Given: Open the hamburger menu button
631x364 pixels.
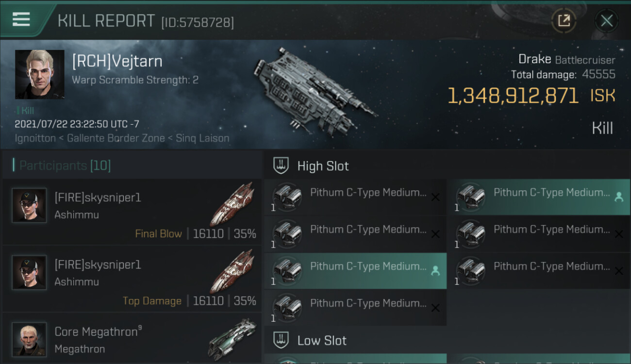Looking at the screenshot, I should [21, 19].
